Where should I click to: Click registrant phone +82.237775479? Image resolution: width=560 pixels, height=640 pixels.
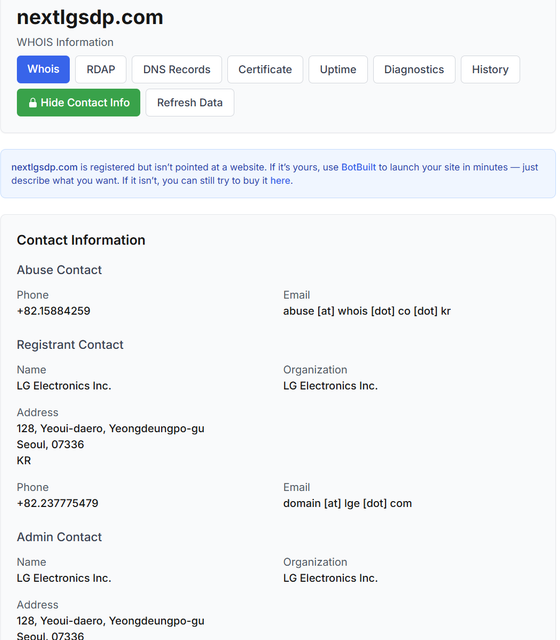point(58,503)
